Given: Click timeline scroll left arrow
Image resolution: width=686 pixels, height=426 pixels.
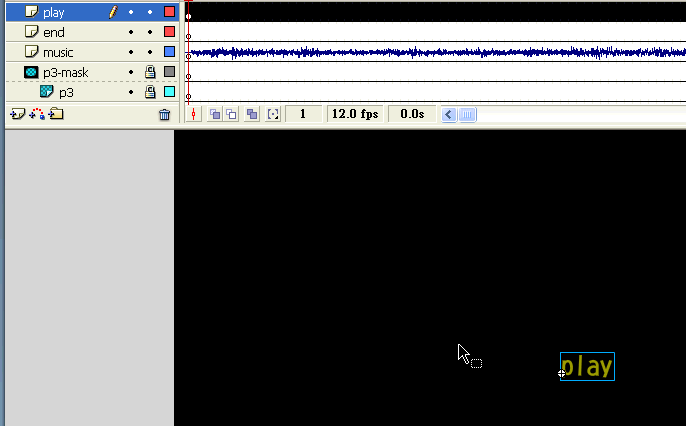Looking at the screenshot, I should [x=449, y=115].
